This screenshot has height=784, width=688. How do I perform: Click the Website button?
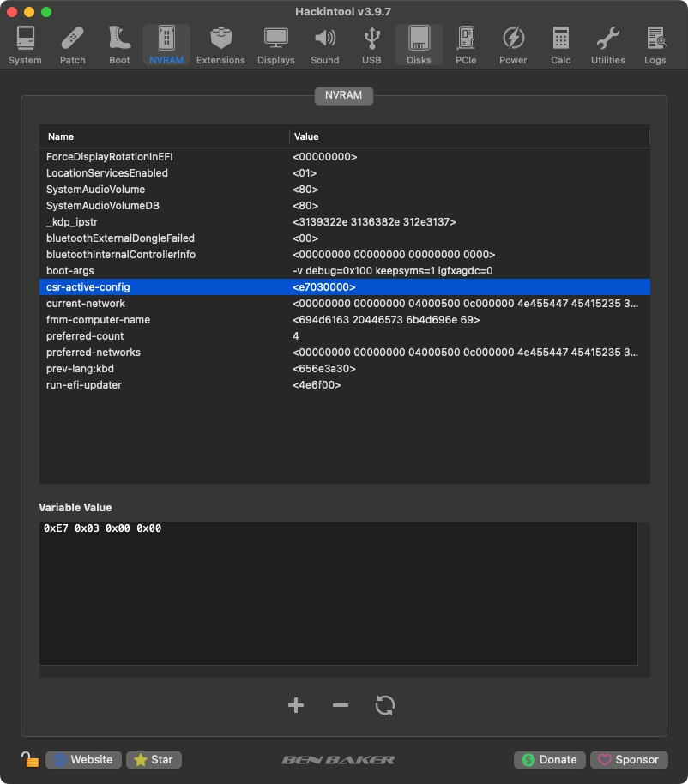83,759
